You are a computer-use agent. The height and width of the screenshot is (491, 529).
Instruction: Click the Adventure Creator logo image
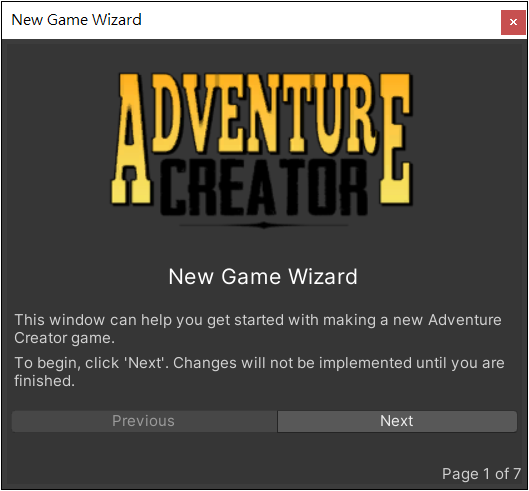pos(262,150)
